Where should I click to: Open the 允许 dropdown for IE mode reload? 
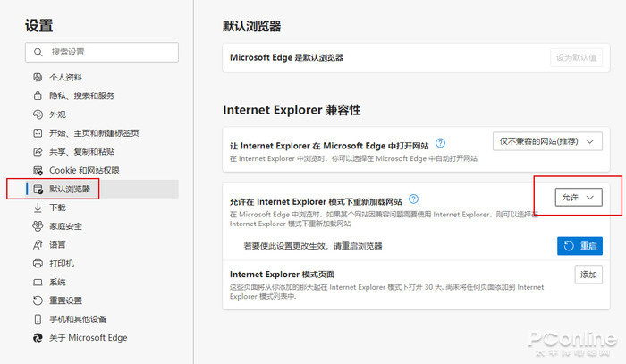tap(579, 197)
